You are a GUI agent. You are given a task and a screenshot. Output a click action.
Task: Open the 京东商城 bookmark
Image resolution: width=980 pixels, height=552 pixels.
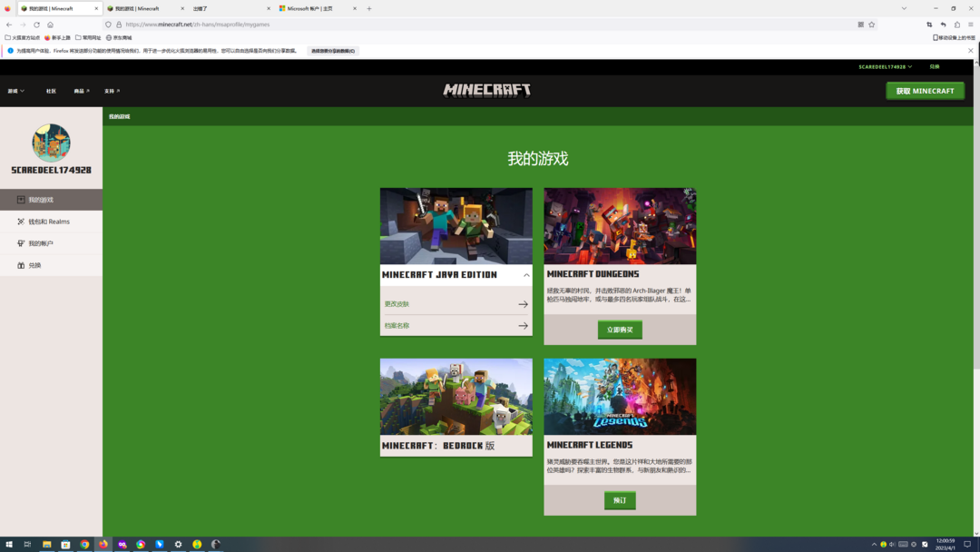tap(119, 37)
